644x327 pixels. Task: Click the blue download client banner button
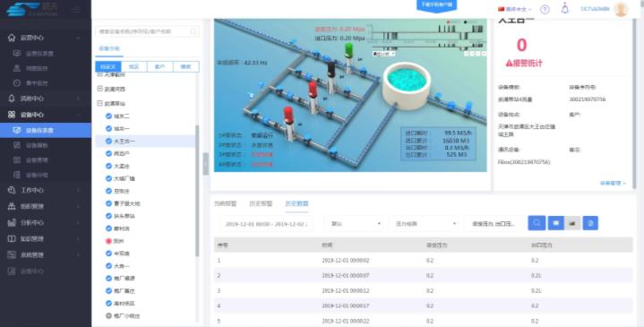pos(436,5)
